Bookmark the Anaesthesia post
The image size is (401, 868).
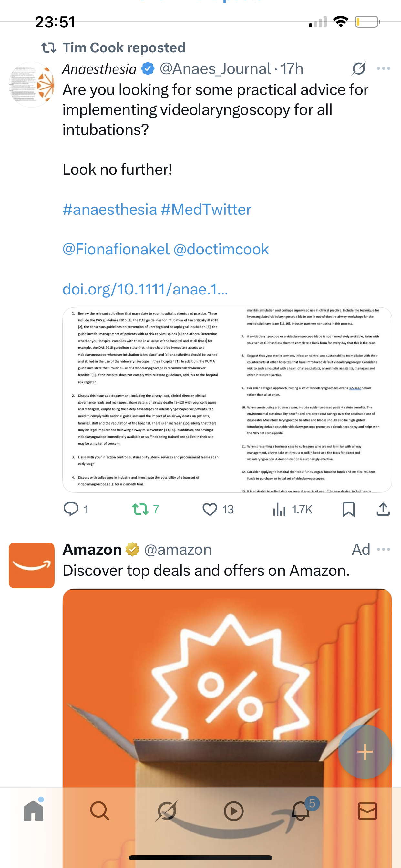point(348,509)
